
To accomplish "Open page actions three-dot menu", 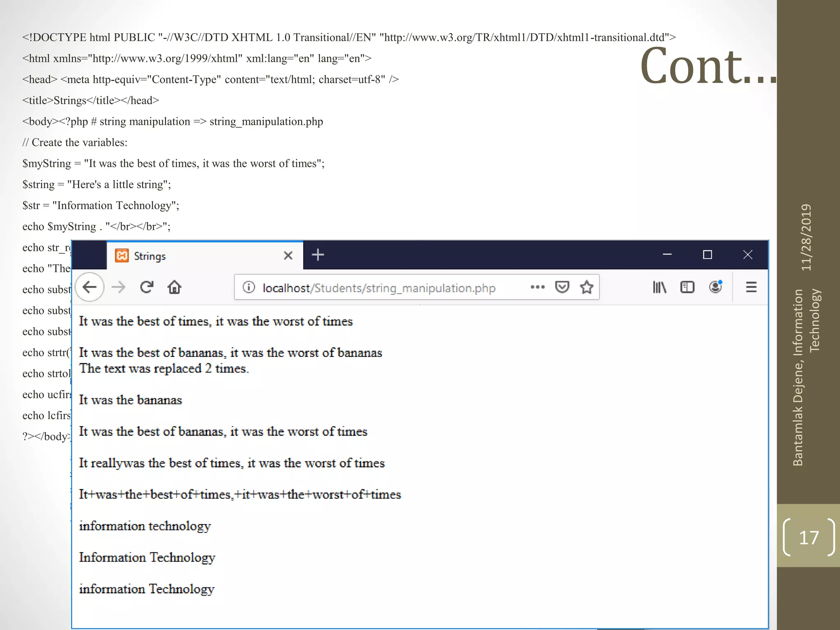I will (537, 287).
